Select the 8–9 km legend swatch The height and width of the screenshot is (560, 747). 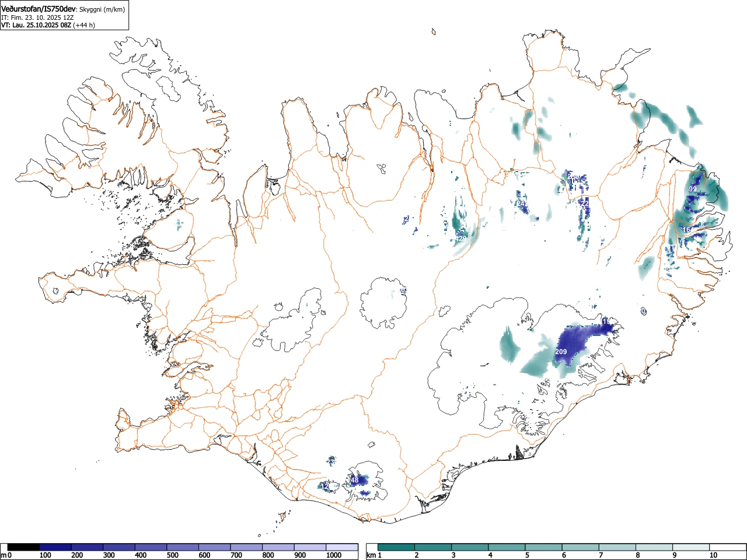click(654, 547)
